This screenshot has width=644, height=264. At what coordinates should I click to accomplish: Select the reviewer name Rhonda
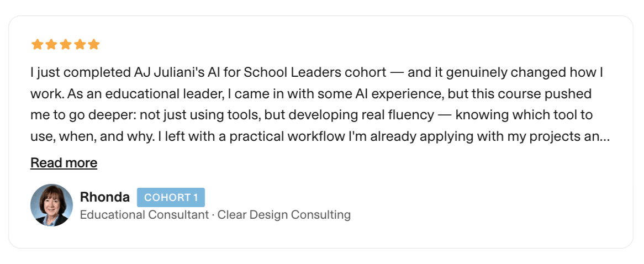point(105,197)
